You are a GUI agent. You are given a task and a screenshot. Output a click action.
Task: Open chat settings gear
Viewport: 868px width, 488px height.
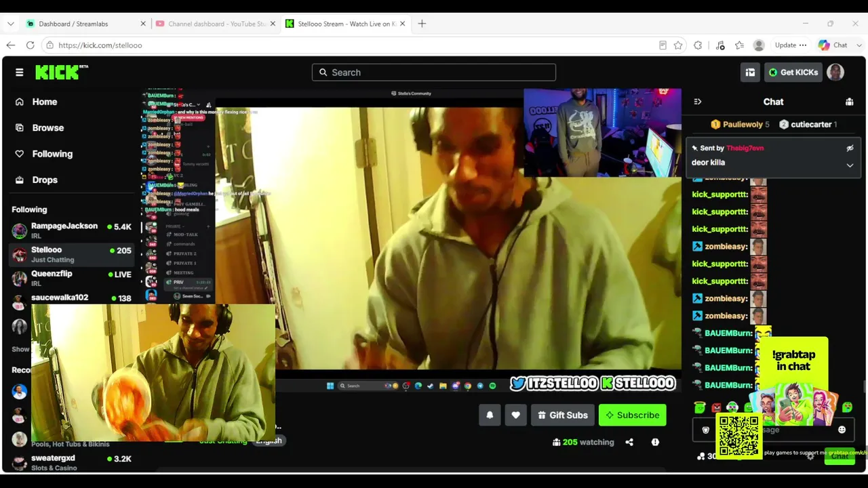tap(810, 456)
